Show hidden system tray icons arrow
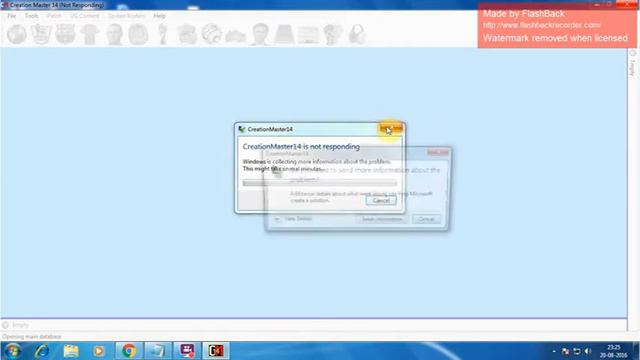Screen dimensions: 640x360 click(554, 351)
